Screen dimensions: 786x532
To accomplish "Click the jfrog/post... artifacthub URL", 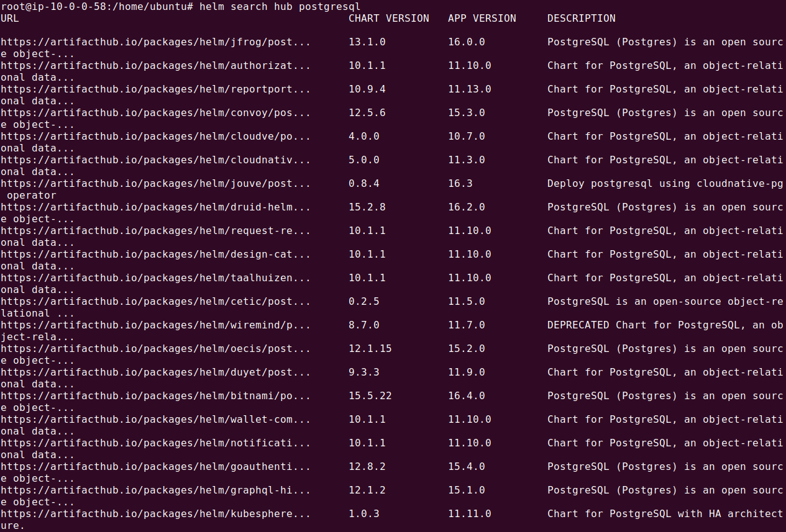I will click(155, 42).
